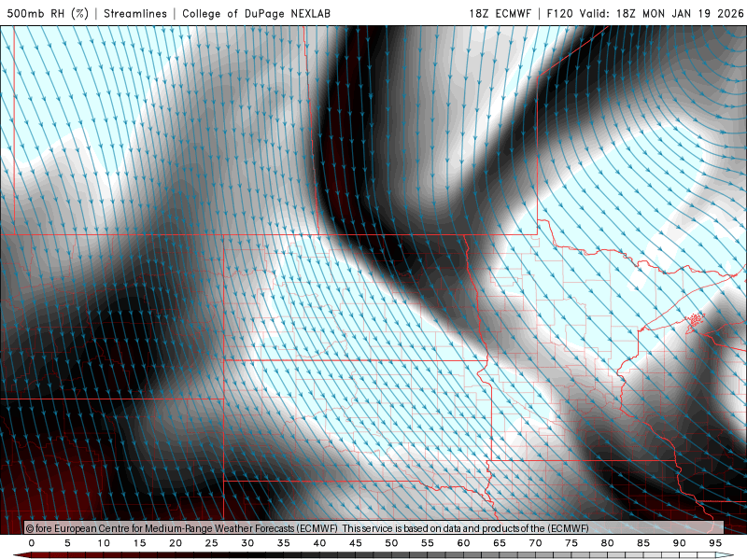Click the "50" label on the color scale
Screen dimensions: 747x560
coord(391,543)
